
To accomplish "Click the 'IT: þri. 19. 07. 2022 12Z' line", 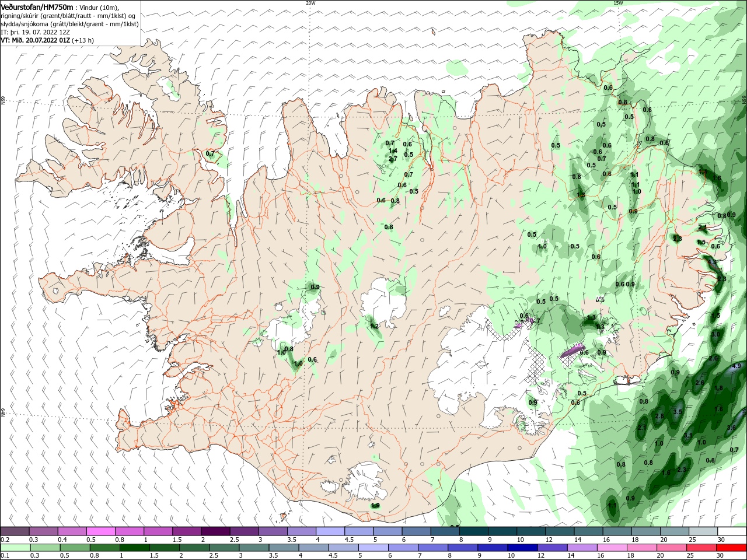I will tap(35, 32).
